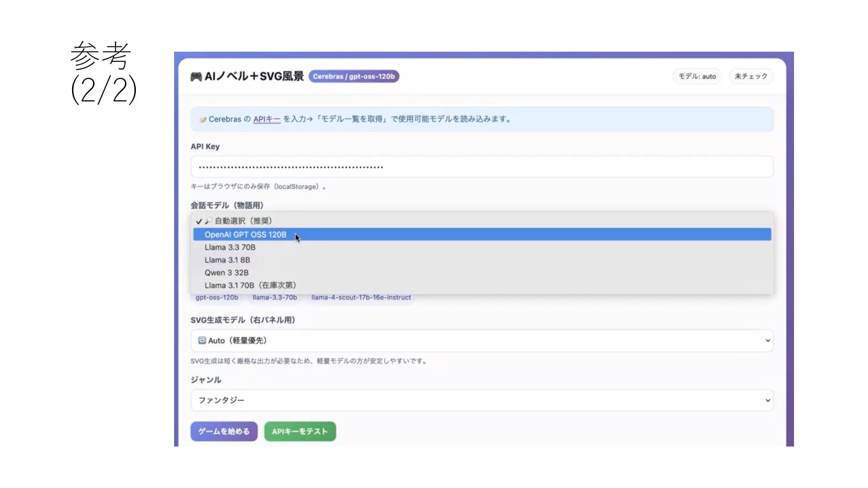
Task: Open the APIキー hyperlink
Action: [x=267, y=119]
